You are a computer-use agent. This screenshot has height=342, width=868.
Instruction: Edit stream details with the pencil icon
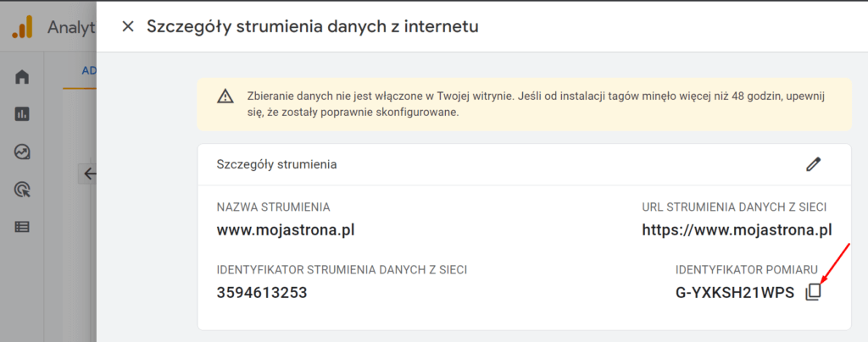point(813,164)
